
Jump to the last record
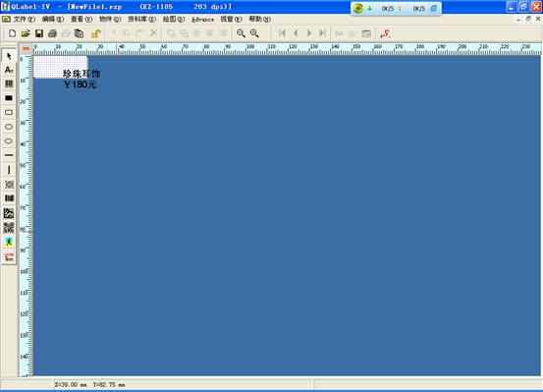[x=322, y=33]
